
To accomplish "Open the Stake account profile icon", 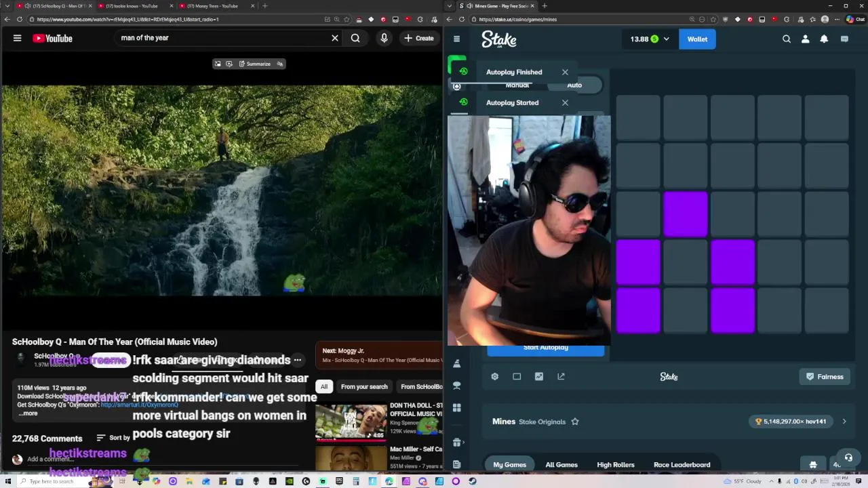I will pos(805,39).
